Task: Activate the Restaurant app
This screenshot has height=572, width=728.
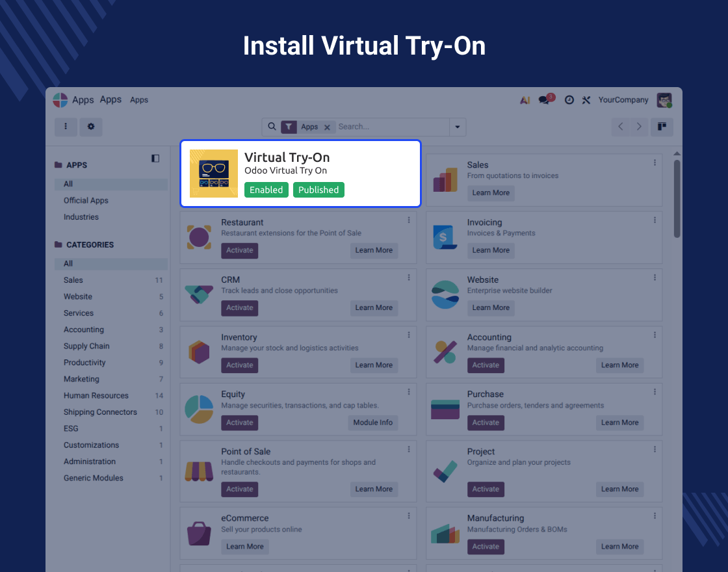Action: coord(240,250)
